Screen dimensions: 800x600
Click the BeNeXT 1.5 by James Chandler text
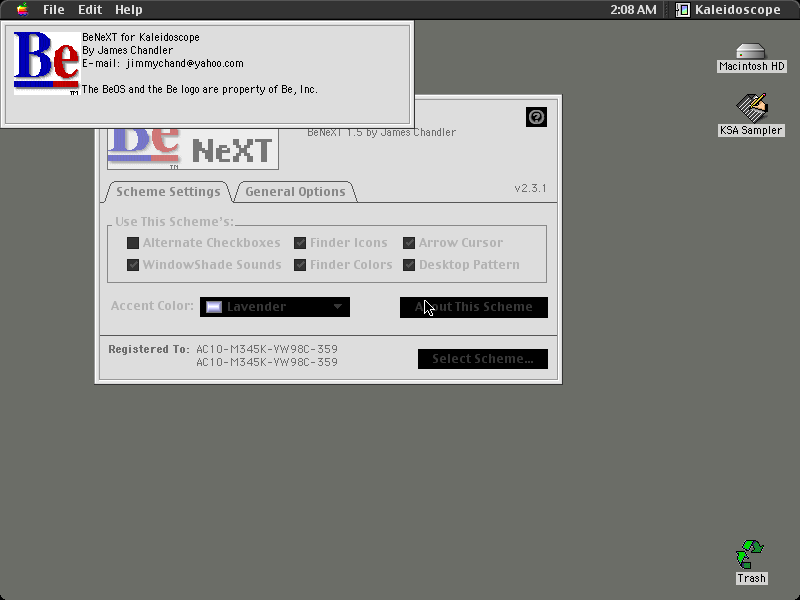[x=382, y=133]
